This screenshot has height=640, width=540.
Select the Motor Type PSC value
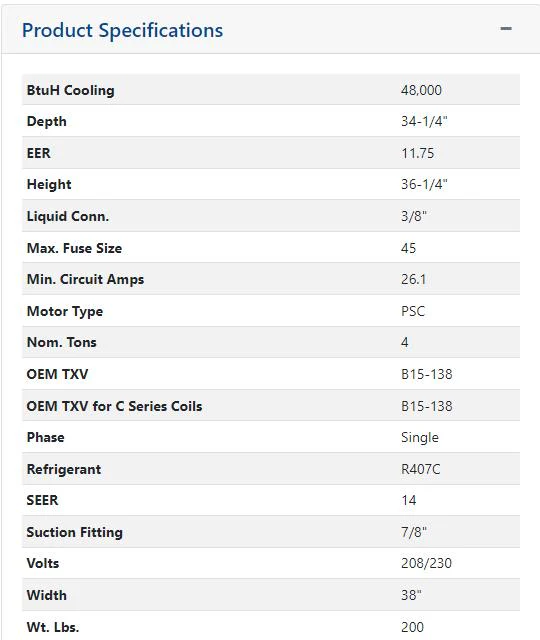[x=413, y=311]
